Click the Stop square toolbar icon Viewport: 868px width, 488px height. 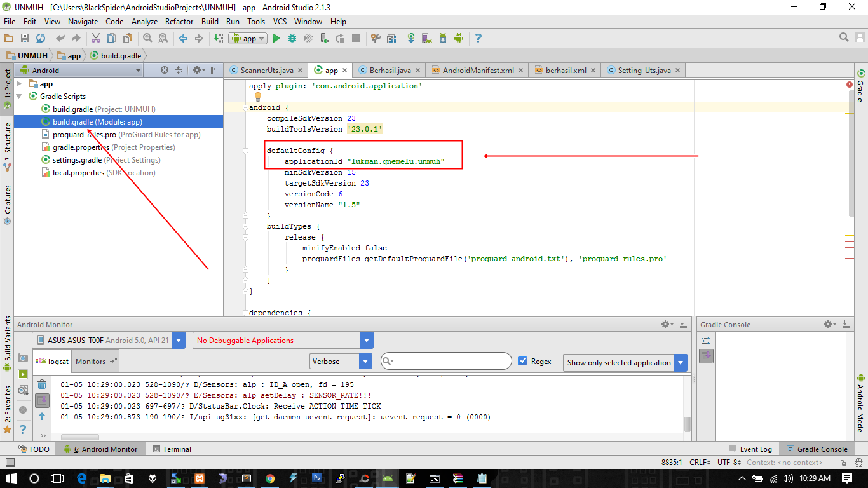pos(356,38)
